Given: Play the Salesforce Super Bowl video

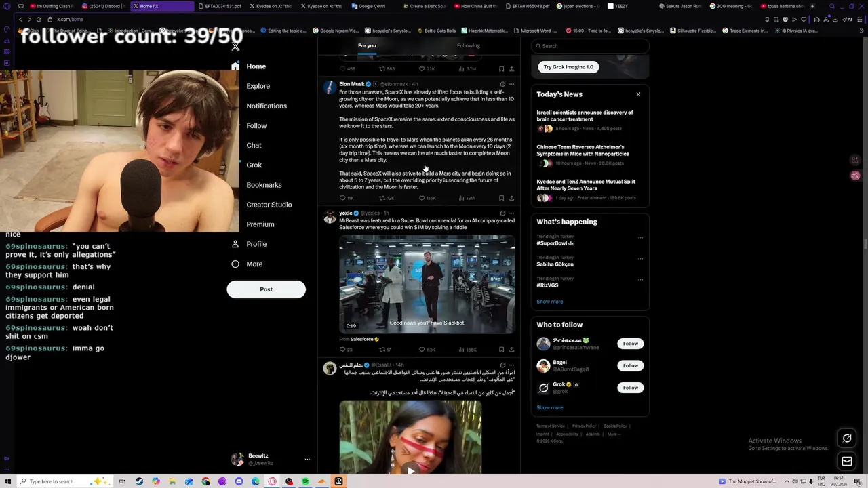Looking at the screenshot, I should pyautogui.click(x=427, y=284).
